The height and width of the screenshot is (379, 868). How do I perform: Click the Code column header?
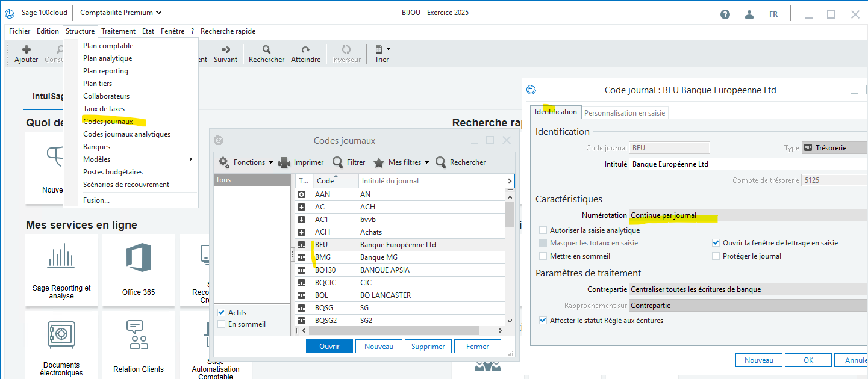point(336,180)
